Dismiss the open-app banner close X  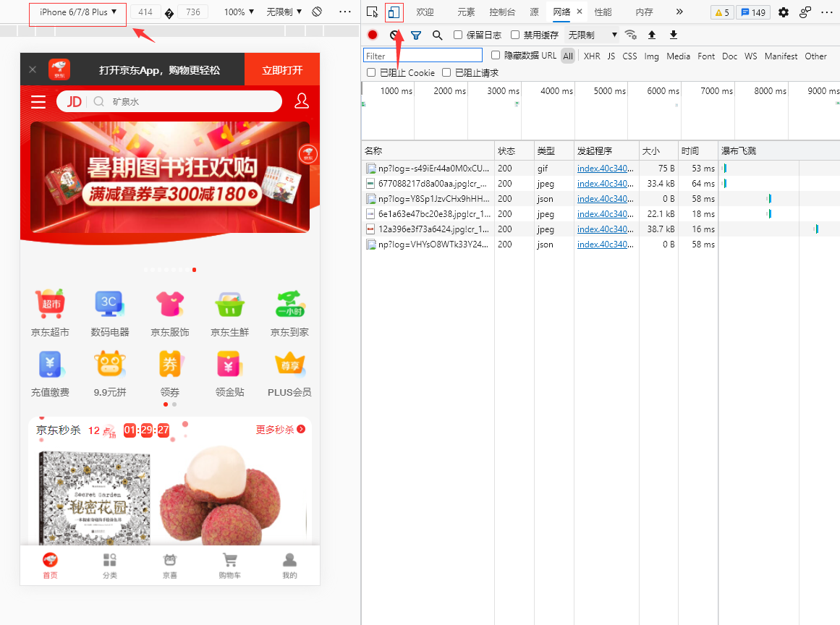(33, 69)
